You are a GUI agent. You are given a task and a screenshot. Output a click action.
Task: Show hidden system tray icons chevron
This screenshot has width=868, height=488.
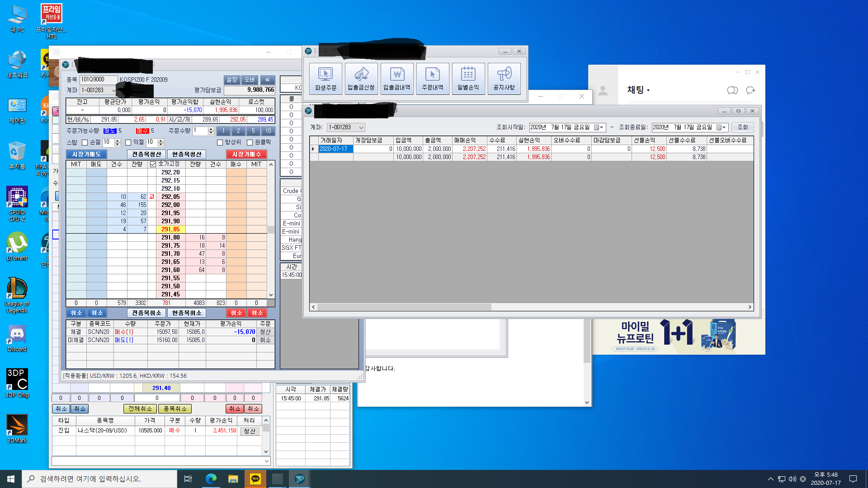click(770, 479)
